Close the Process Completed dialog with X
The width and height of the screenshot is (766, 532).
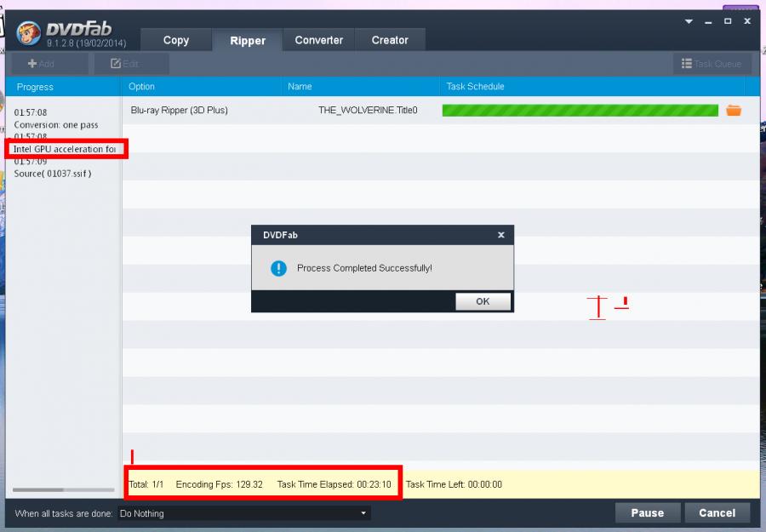[x=500, y=235]
